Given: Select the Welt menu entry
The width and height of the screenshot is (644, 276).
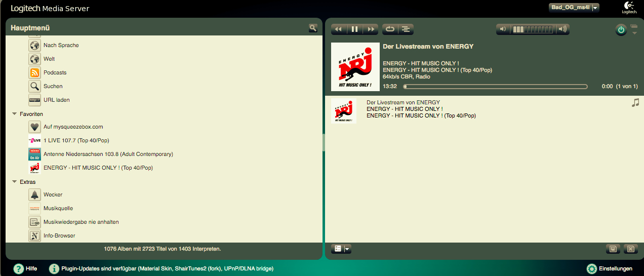Looking at the screenshot, I should [49, 59].
